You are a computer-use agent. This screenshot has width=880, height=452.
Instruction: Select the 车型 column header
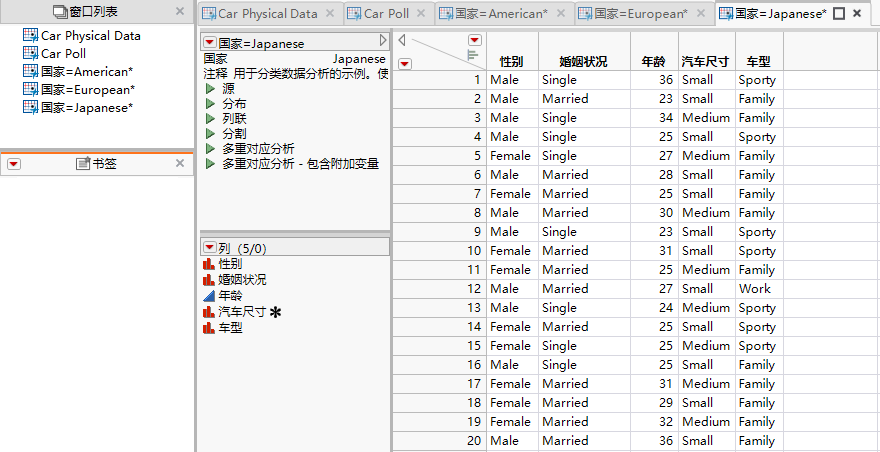[x=759, y=62]
